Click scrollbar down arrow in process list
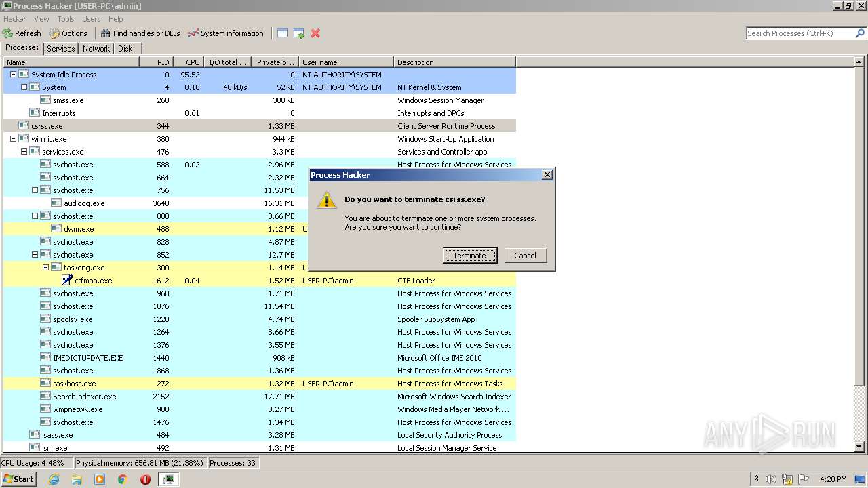 [859, 447]
